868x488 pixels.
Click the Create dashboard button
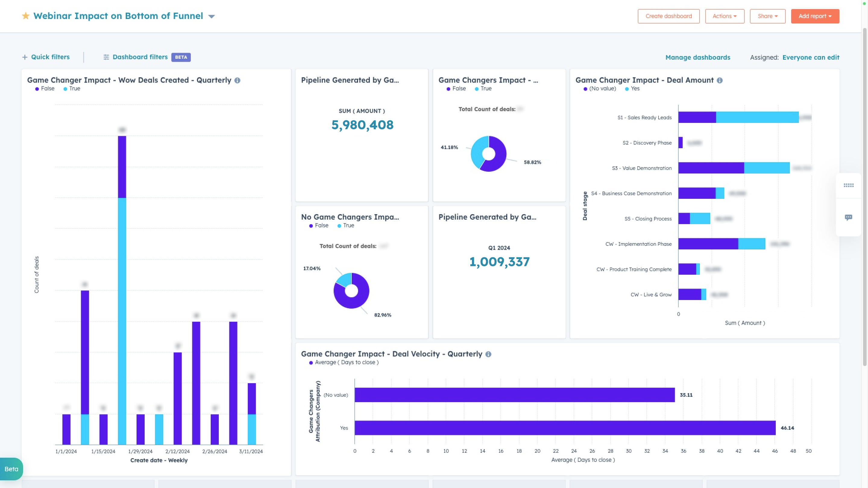pyautogui.click(x=668, y=16)
